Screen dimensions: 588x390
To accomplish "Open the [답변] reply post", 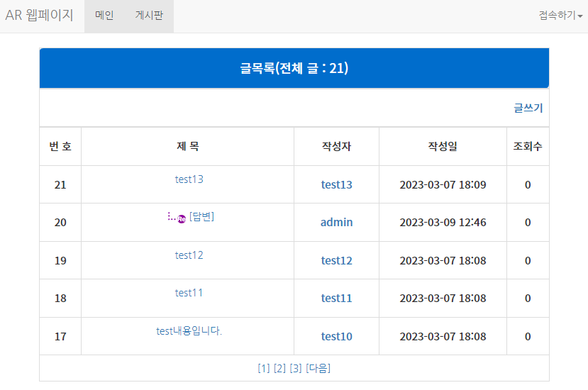I will [201, 216].
